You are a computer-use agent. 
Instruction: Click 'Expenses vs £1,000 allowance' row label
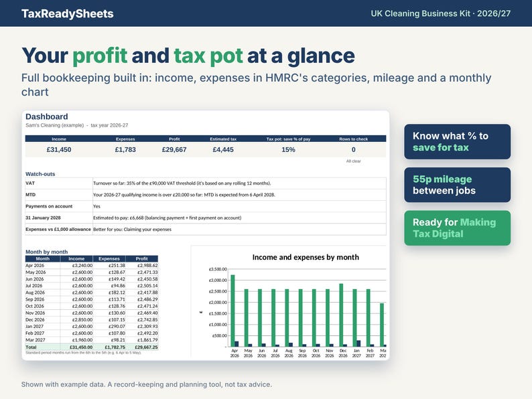(x=58, y=229)
